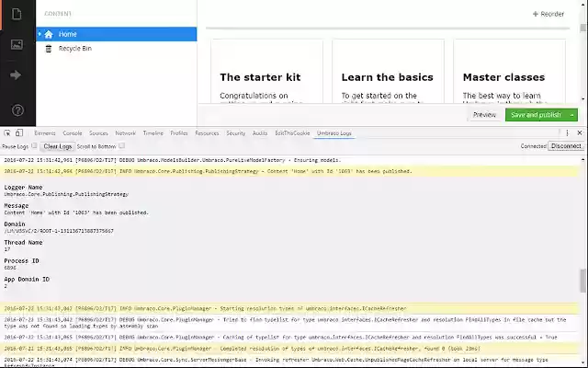Click the Message value in log details
588x368 pixels.
(x=76, y=213)
